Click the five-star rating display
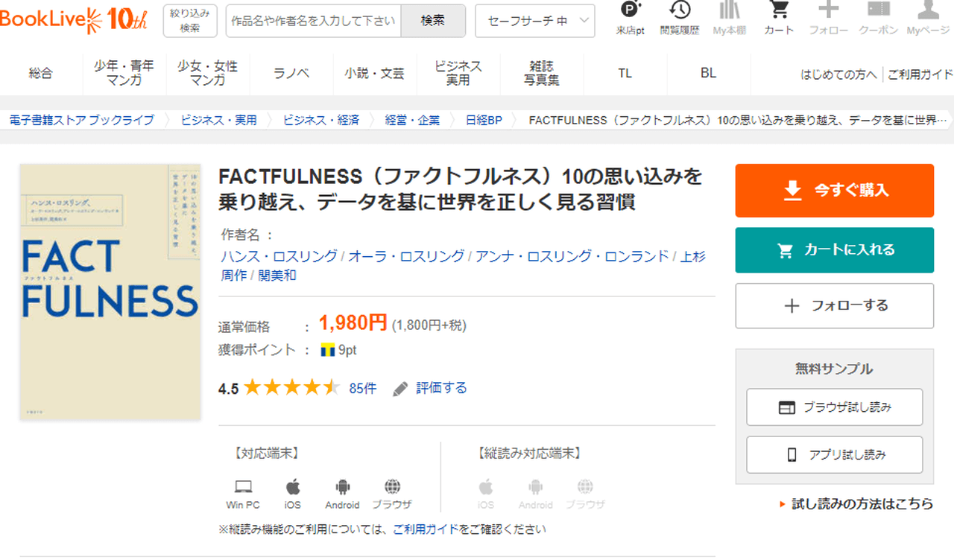Image resolution: width=954 pixels, height=560 pixels. (291, 388)
